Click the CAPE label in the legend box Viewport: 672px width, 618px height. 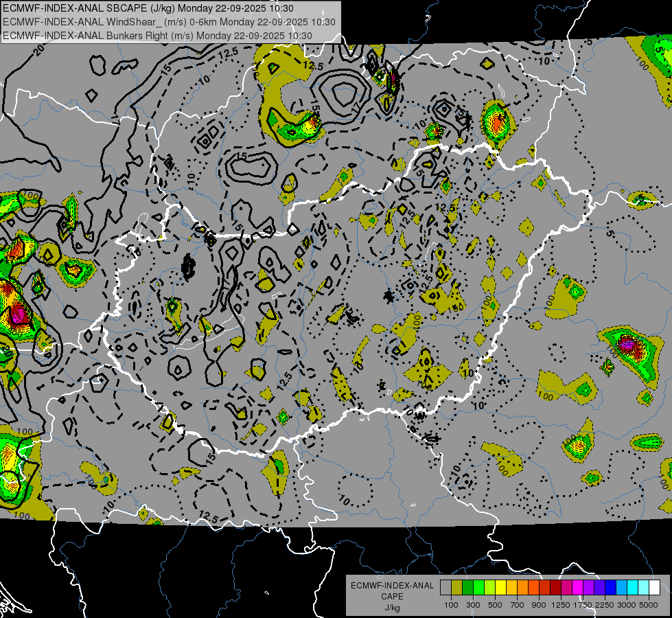pos(392,597)
